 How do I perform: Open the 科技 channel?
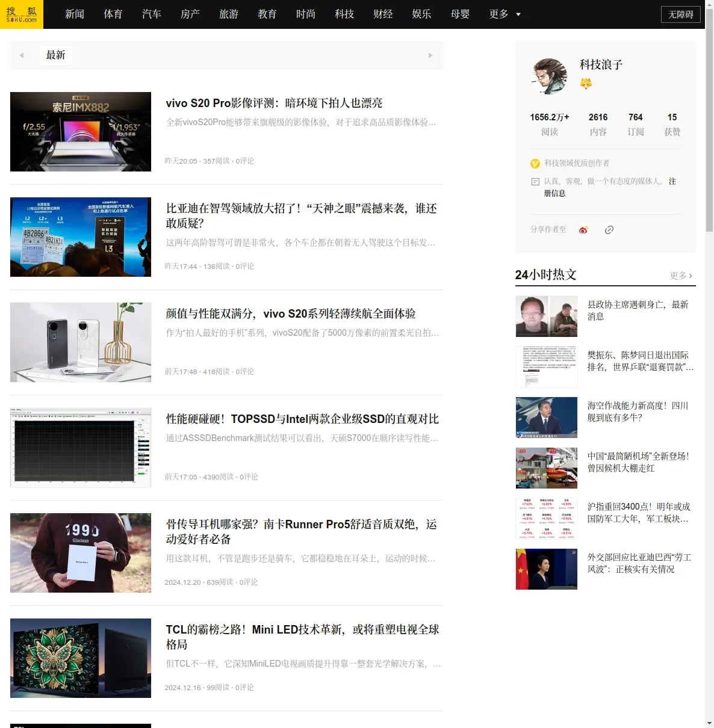point(344,14)
